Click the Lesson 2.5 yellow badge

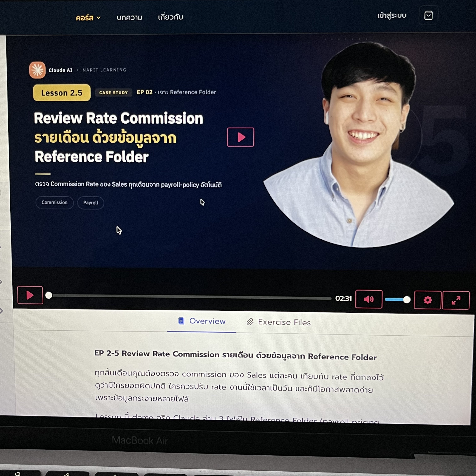click(62, 93)
